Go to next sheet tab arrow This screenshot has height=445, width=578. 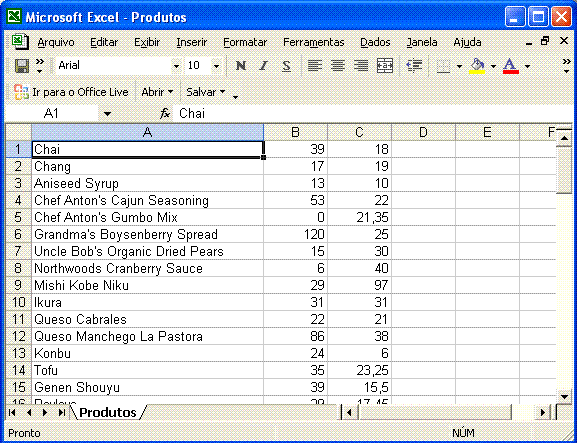click(45, 412)
